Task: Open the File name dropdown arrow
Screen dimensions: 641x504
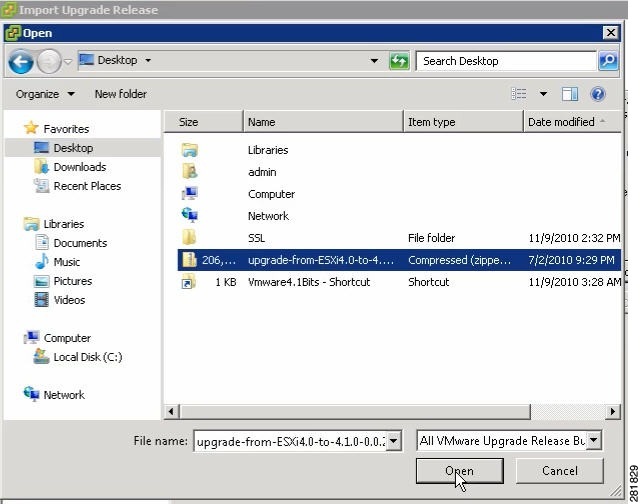Action: (394, 441)
